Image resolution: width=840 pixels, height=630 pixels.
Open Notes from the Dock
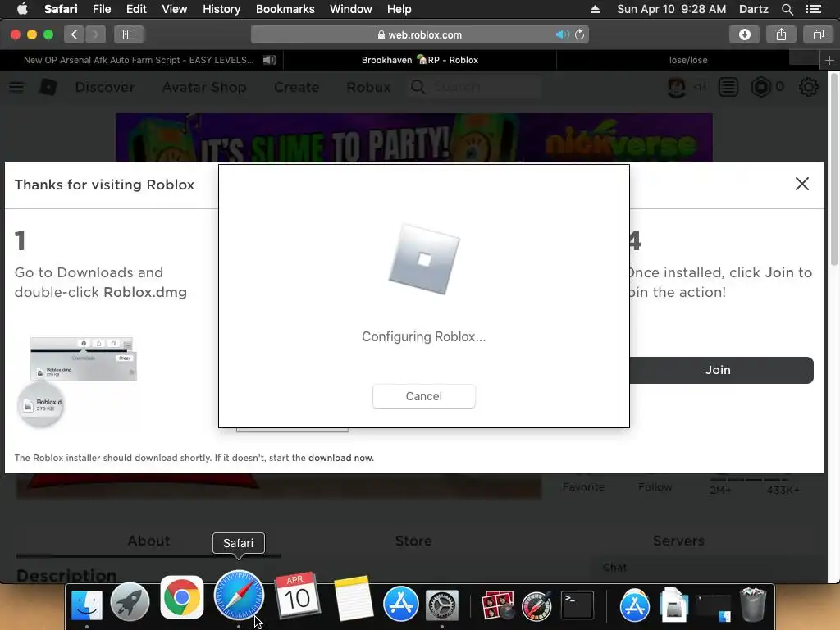353,599
